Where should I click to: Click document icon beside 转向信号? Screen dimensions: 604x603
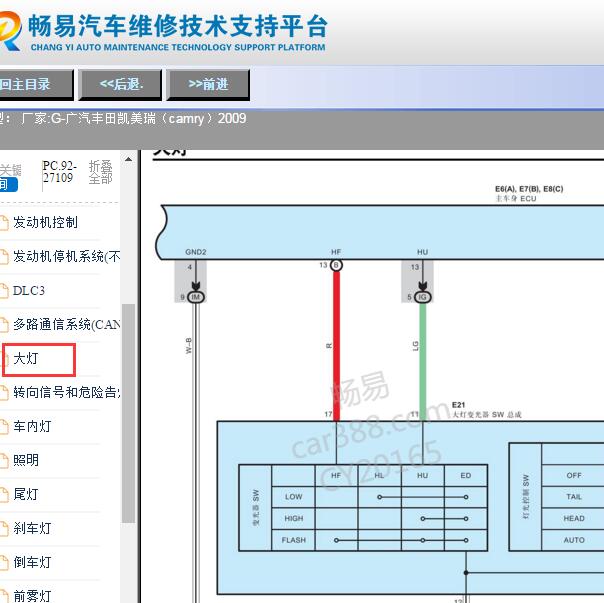4,393
